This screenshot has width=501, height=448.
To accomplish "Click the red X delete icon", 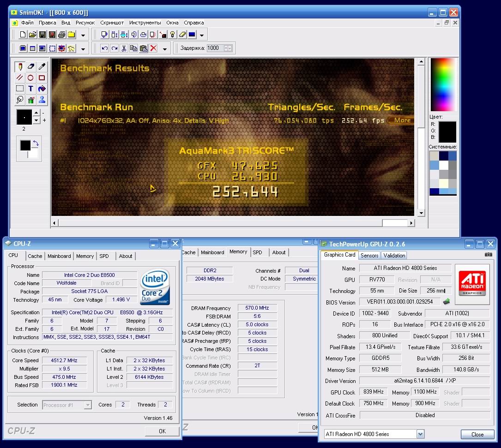I will click(153, 48).
